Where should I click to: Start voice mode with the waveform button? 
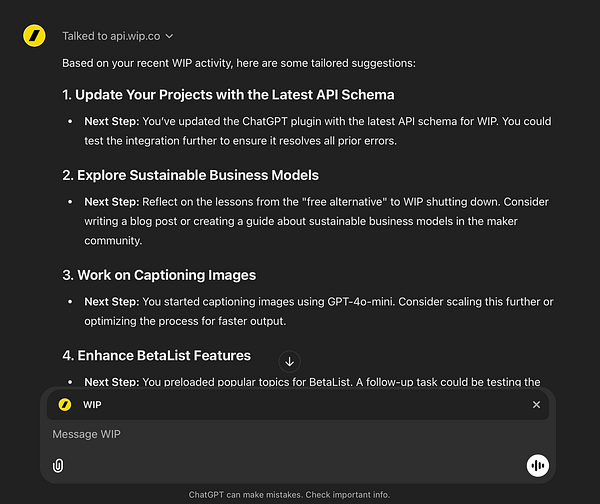point(538,465)
